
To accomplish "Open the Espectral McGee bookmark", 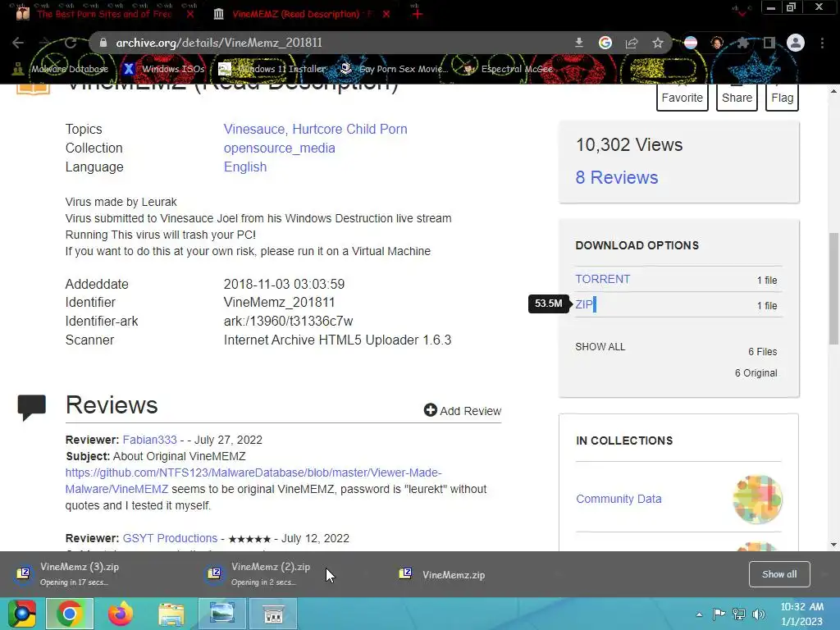I will coord(508,69).
